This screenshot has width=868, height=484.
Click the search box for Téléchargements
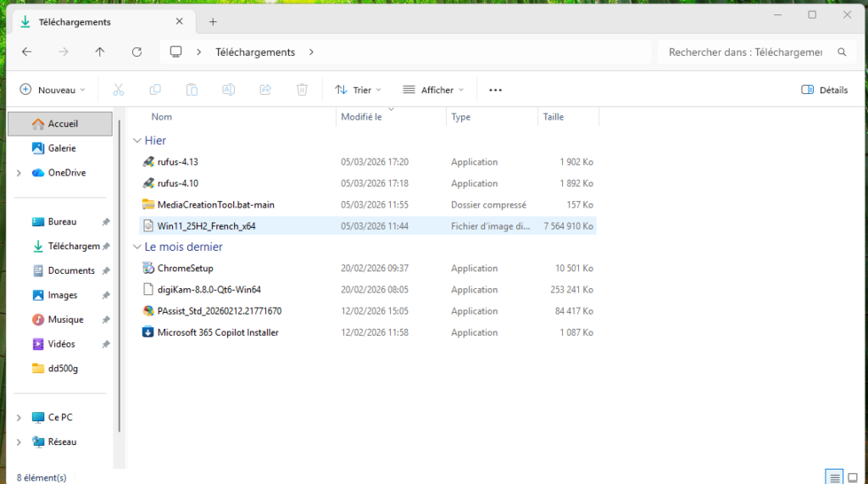coord(746,52)
